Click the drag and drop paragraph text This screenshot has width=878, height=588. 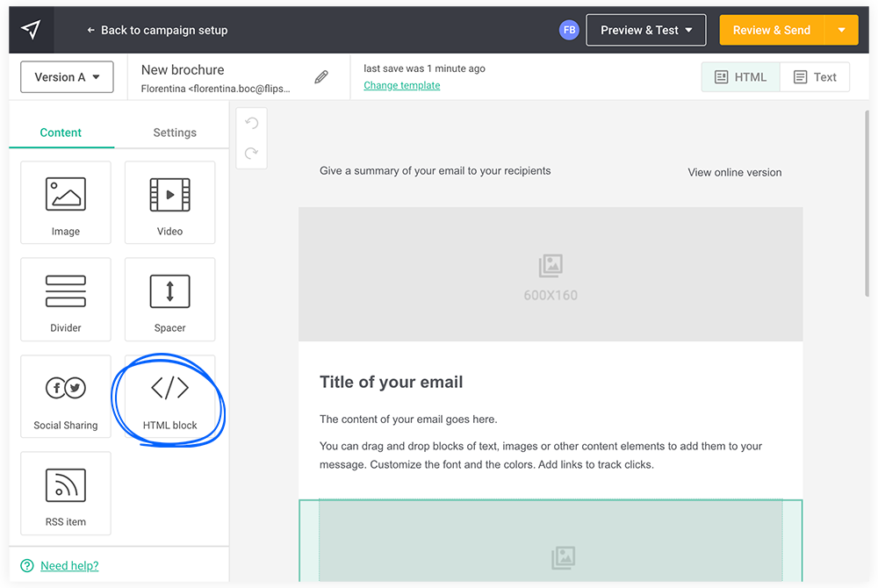click(x=541, y=455)
